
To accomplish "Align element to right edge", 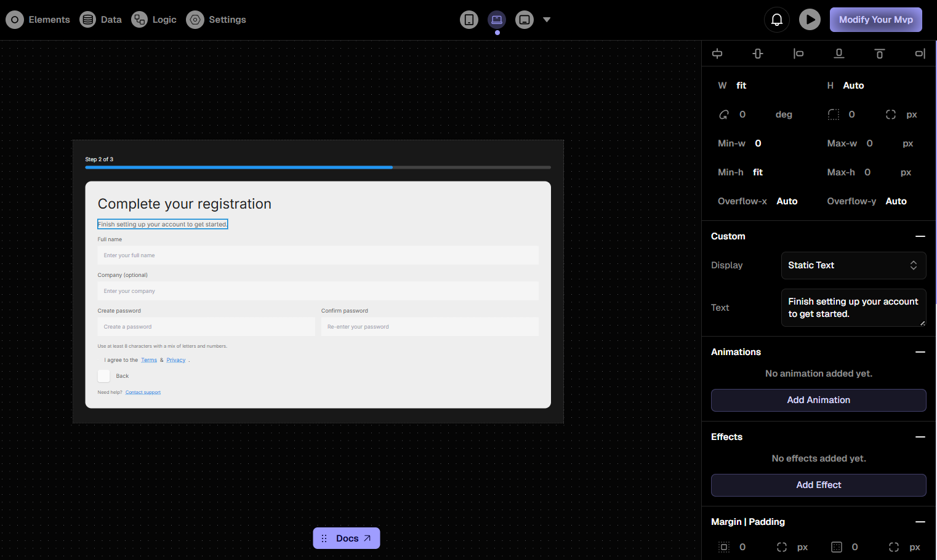I will (920, 54).
